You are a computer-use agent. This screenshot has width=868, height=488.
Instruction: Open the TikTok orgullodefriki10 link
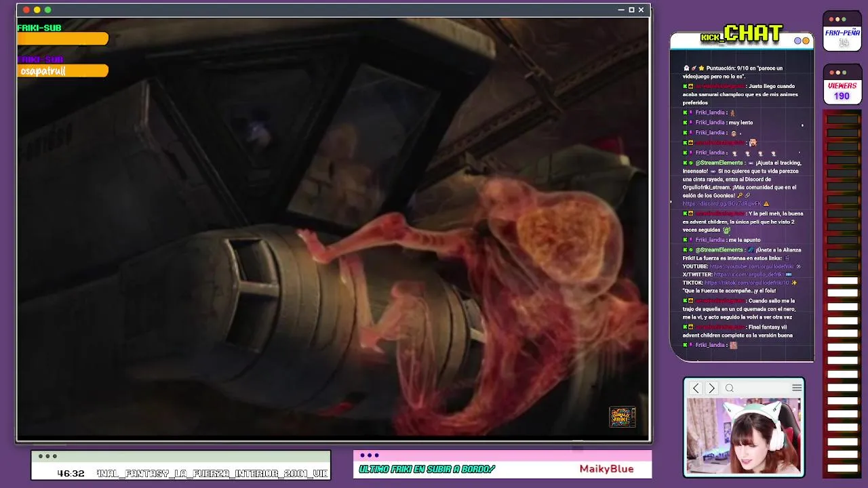pos(747,283)
